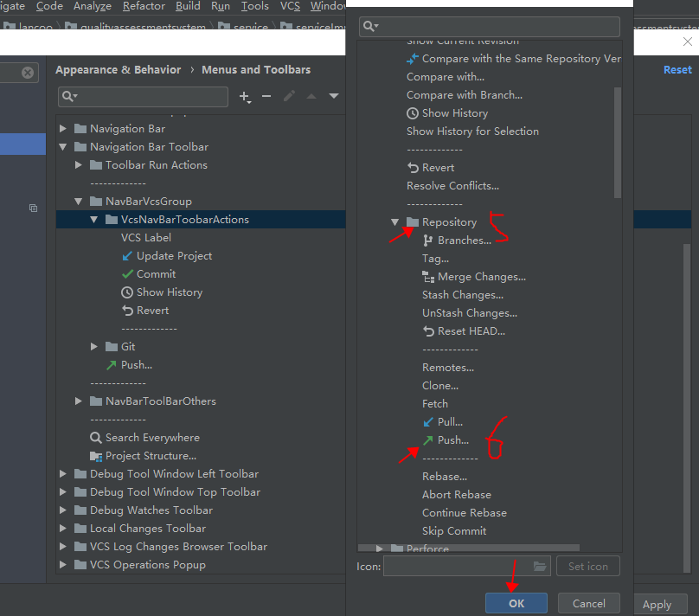Open the Refactor menu
Screen dimensions: 699x616
pos(144,6)
